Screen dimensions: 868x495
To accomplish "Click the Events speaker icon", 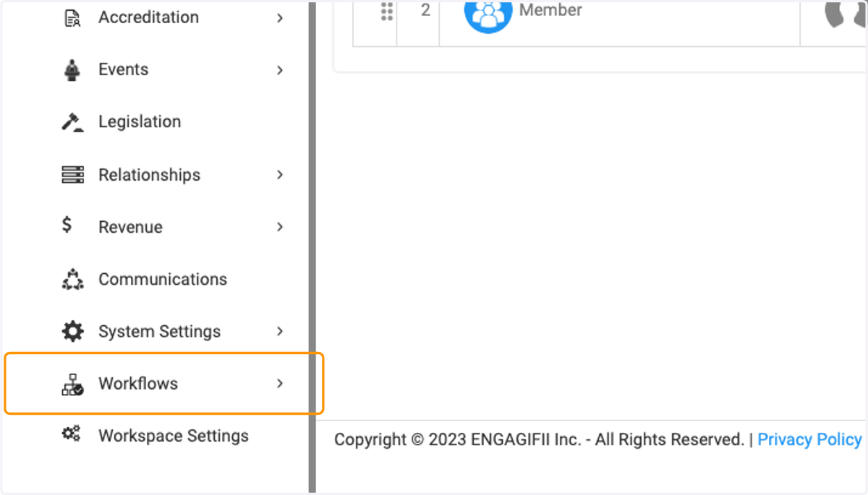I will [x=72, y=70].
